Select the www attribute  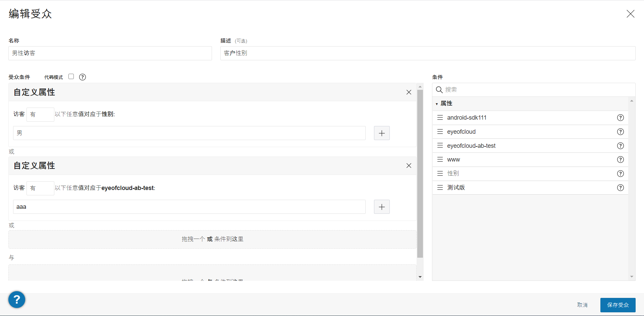click(530, 160)
